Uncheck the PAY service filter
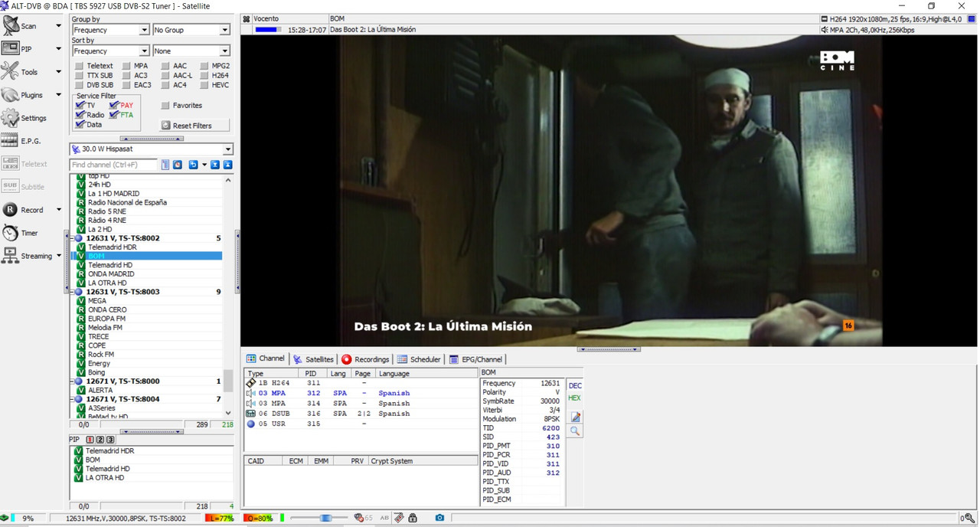The width and height of the screenshot is (980, 527). click(115, 106)
